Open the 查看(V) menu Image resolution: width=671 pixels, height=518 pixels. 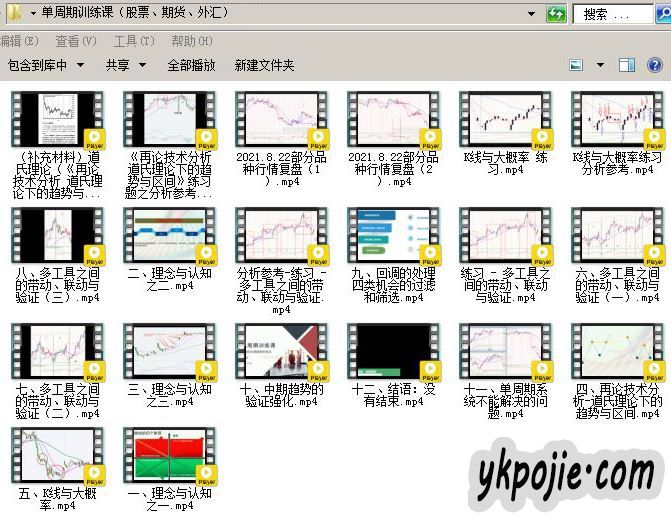coord(76,41)
